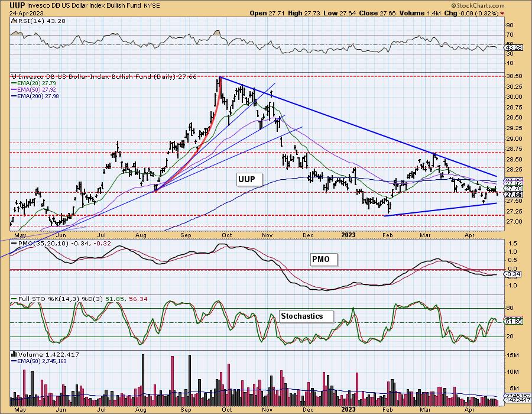The width and height of the screenshot is (532, 414).
Task: Click the Close 27.66 value in header
Action: pos(379,13)
